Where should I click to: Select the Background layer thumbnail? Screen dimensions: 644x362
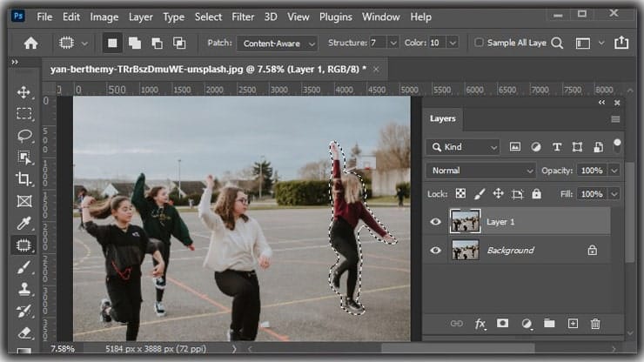[466, 251]
